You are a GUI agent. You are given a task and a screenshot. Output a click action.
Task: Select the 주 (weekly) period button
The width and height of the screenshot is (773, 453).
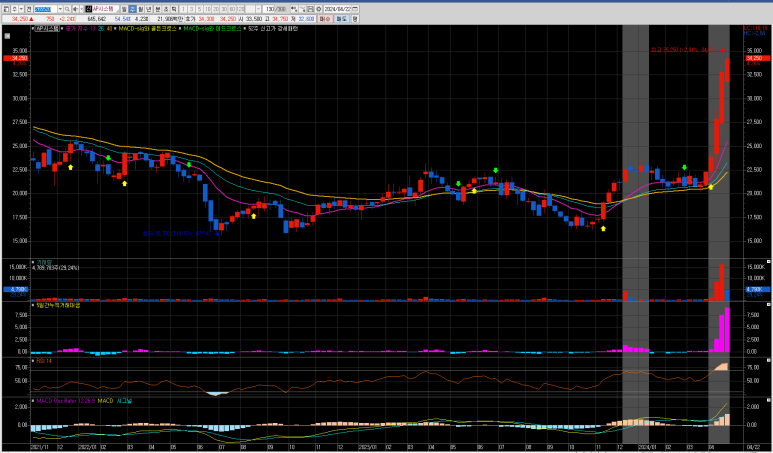click(x=133, y=9)
